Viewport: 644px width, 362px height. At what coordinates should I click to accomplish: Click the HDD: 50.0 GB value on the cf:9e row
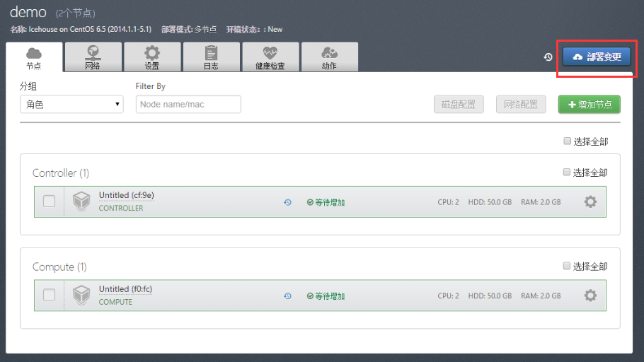(x=490, y=202)
